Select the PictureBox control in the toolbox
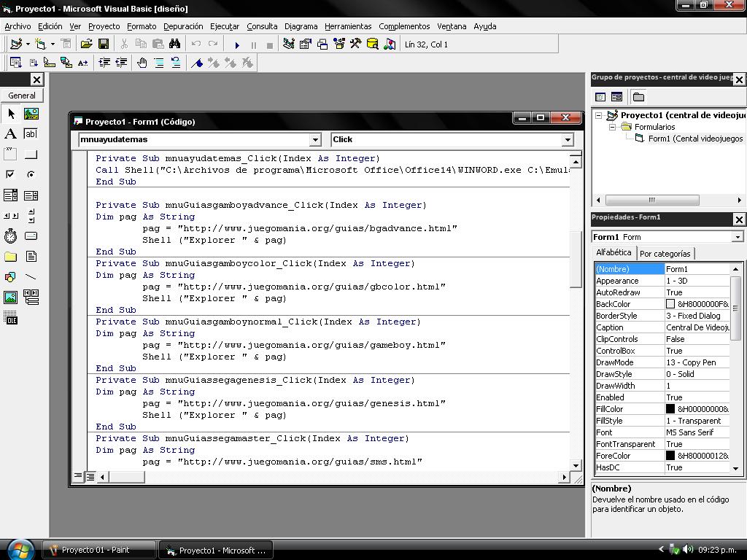The image size is (747, 560). pos(31,114)
